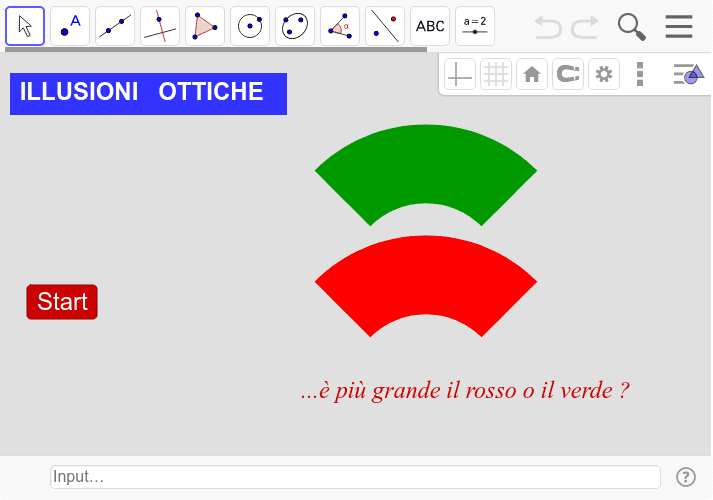
Task: Open the input help question mark
Action: 686,477
